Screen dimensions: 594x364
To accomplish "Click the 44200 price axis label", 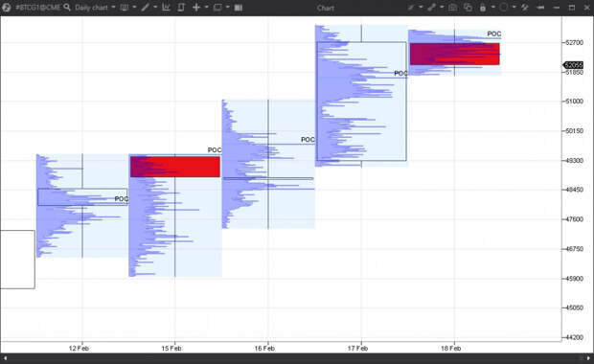I will point(574,337).
